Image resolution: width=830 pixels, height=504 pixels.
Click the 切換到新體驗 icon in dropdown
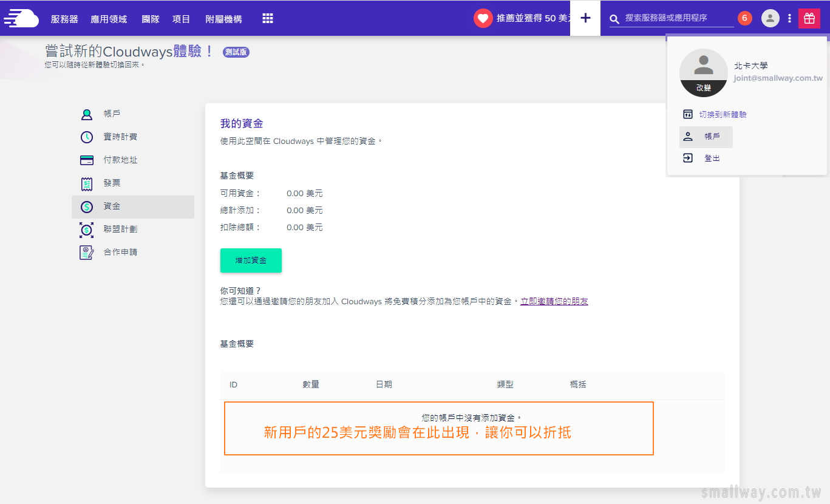coord(688,114)
